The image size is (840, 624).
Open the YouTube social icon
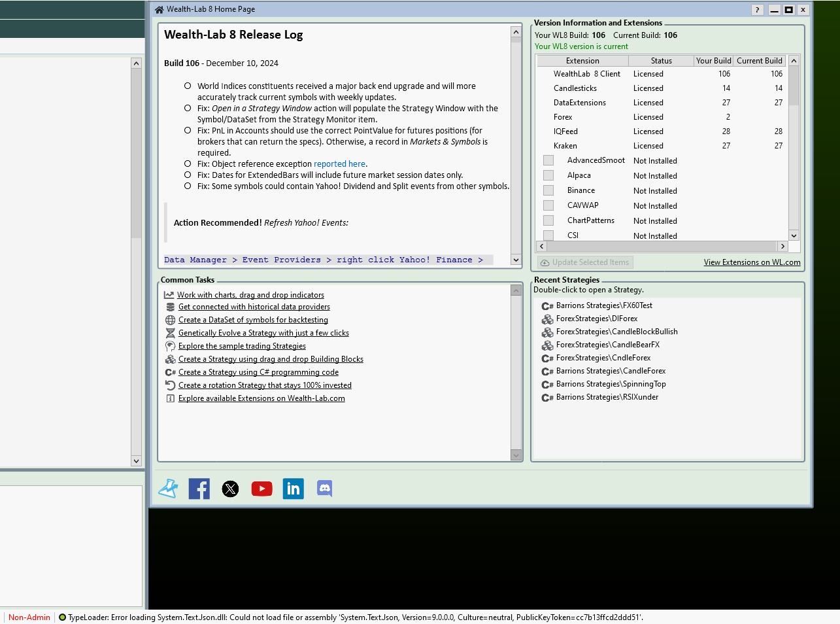(262, 489)
